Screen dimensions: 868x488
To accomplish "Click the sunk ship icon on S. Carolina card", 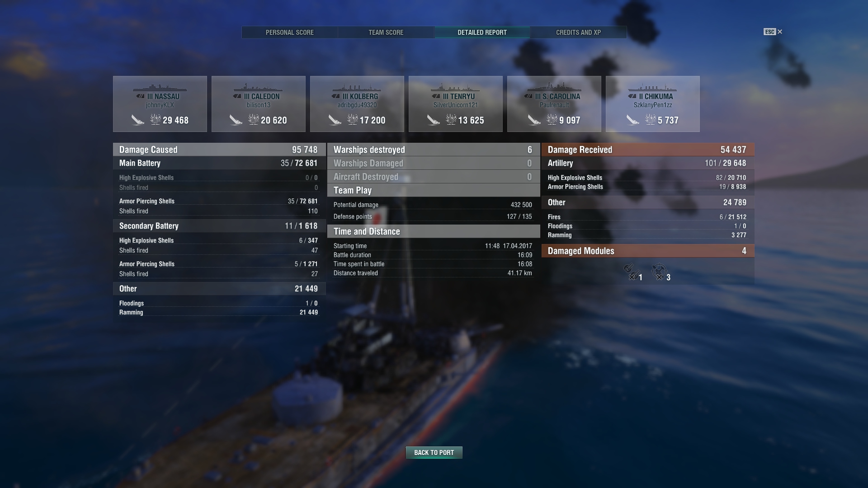I will coord(534,120).
